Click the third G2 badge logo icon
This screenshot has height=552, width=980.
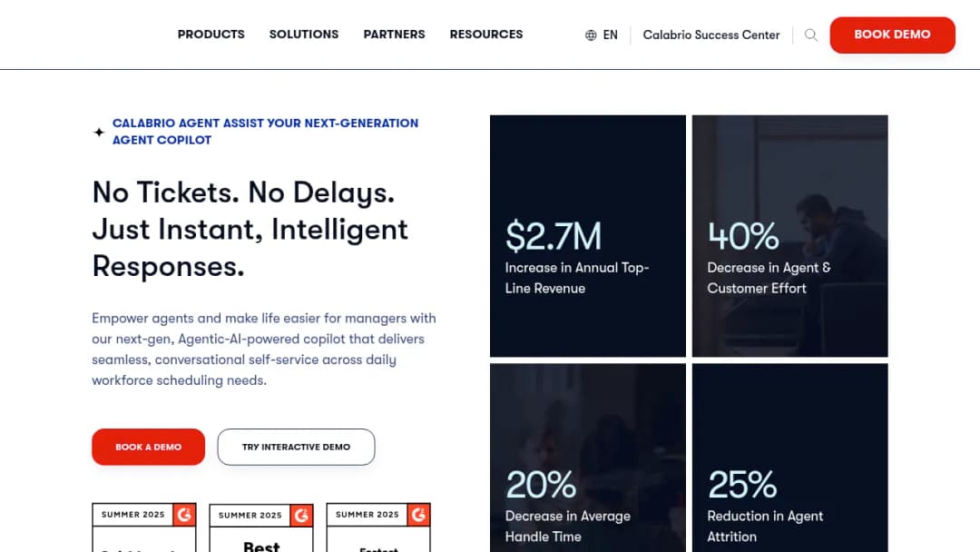pos(418,515)
